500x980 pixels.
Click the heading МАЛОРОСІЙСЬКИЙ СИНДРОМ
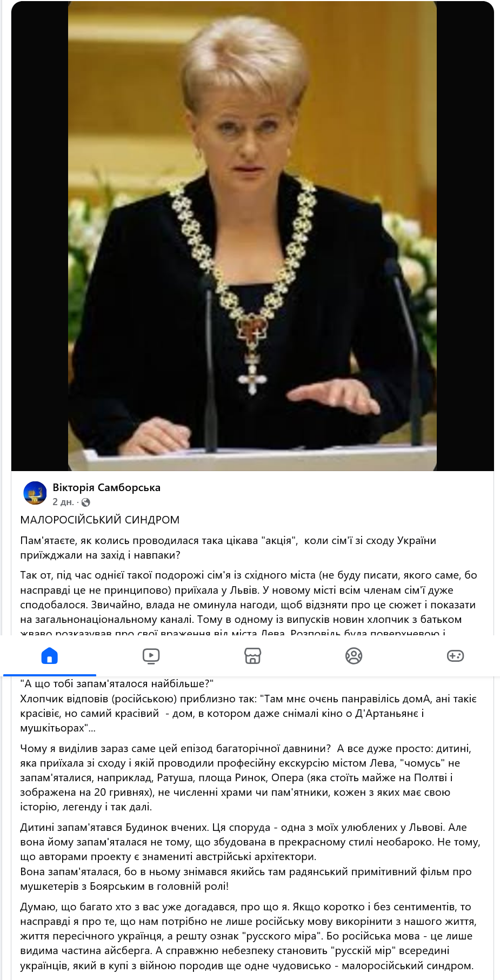100,520
